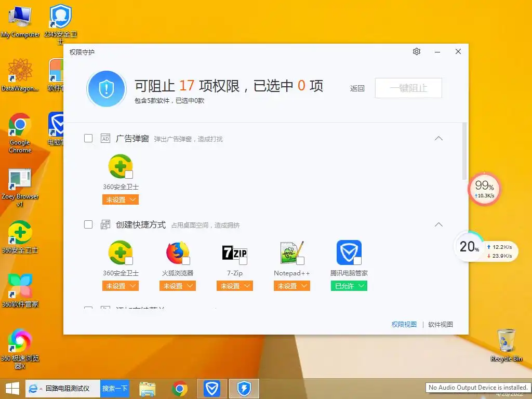The height and width of the screenshot is (399, 532).
Task: Open 360安全卫士 desktop shortcut
Action: point(20,237)
